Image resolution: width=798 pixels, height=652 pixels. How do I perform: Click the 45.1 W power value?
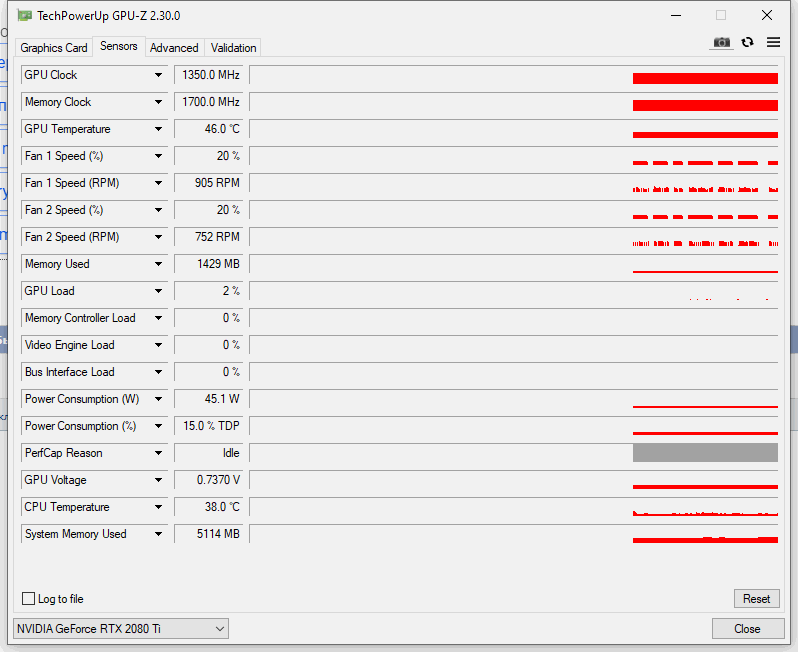pyautogui.click(x=209, y=399)
